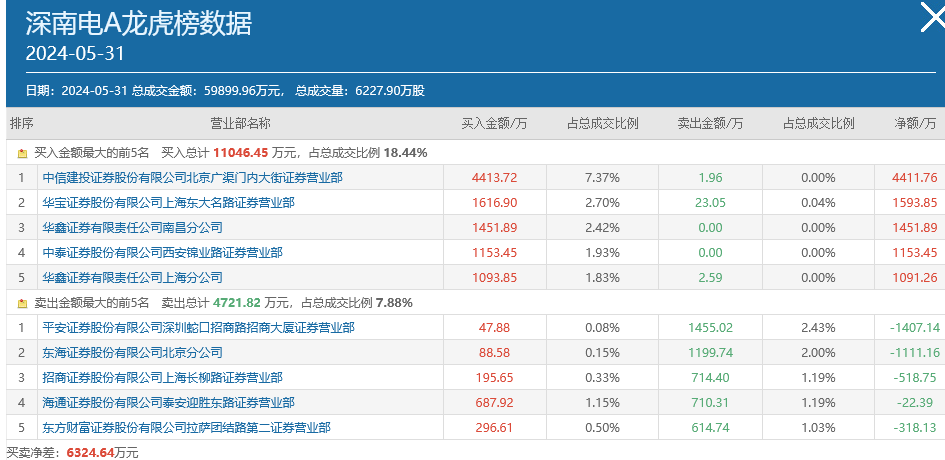
Task: Click the 总成交量 6227.90万股 text
Action: [360, 91]
